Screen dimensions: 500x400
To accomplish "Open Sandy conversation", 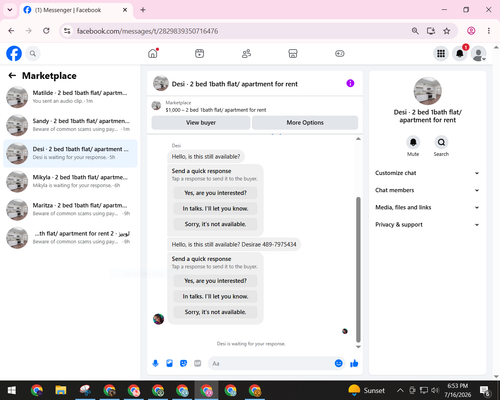I will [70, 125].
